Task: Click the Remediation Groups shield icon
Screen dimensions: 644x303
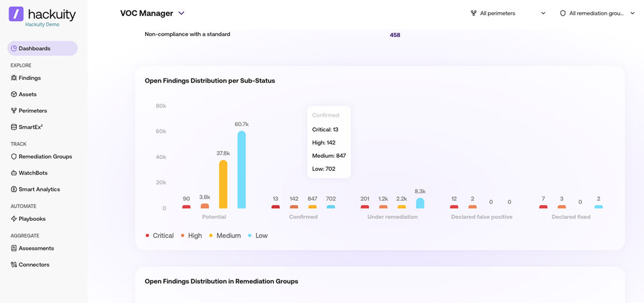Action: click(x=14, y=157)
